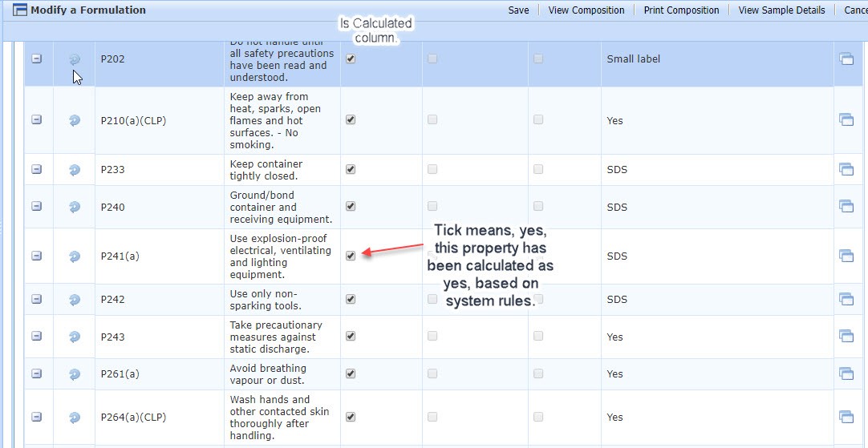Click the refresh icon in the P243 row
868x448 pixels.
75,337
